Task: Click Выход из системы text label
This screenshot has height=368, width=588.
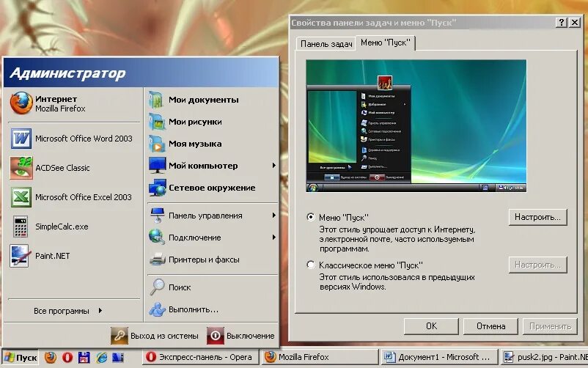Action: tap(164, 336)
